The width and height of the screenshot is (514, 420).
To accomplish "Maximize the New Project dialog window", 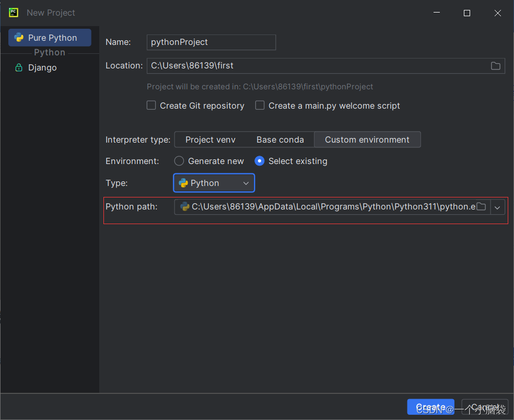I will tap(467, 13).
